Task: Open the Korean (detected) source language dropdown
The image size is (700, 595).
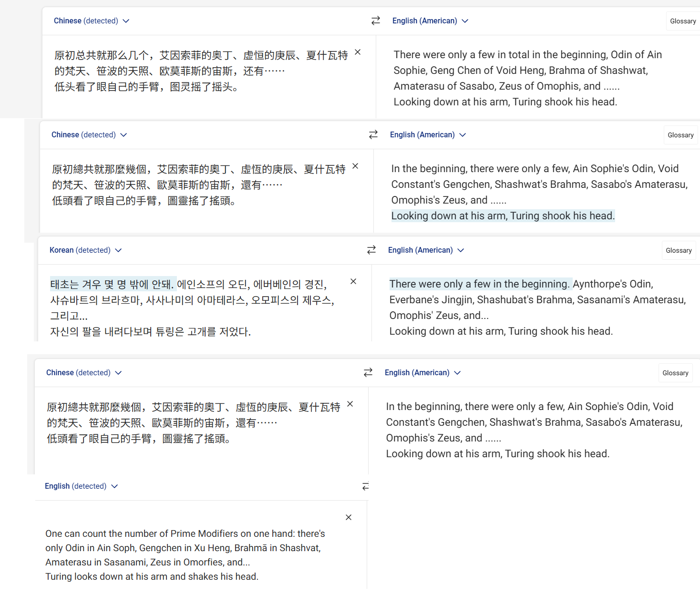Action: [x=86, y=250]
